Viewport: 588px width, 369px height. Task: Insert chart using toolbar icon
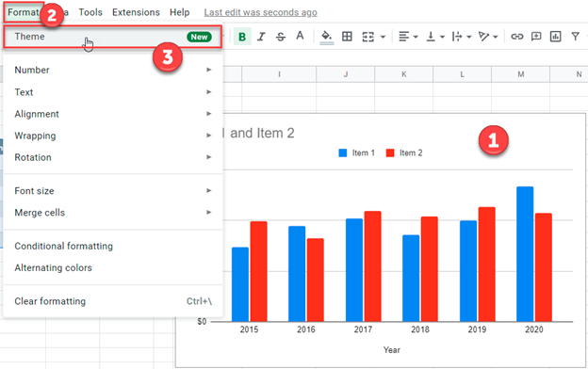coord(555,37)
